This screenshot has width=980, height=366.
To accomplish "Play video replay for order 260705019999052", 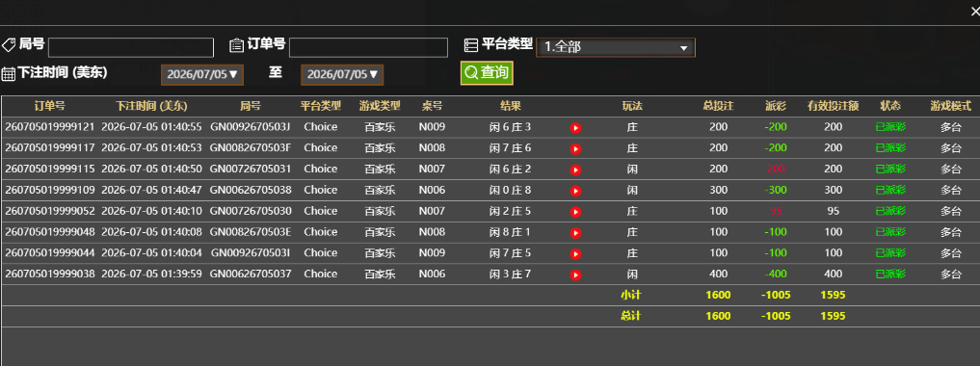I will (x=575, y=212).
